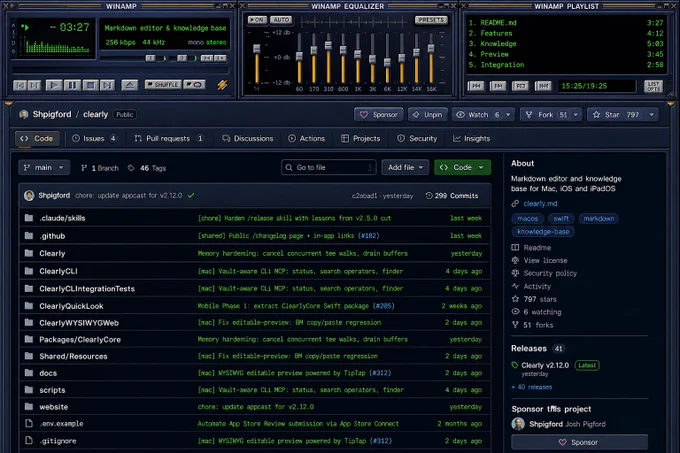Click the fork icon beside 51 forks
This screenshot has width=680, height=453.
click(x=515, y=325)
